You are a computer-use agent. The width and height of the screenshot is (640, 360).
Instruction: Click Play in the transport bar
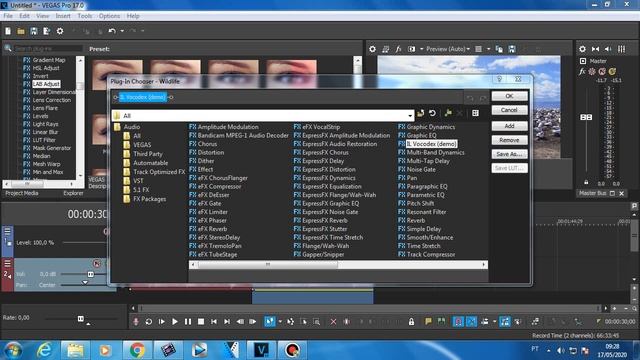(x=175, y=322)
